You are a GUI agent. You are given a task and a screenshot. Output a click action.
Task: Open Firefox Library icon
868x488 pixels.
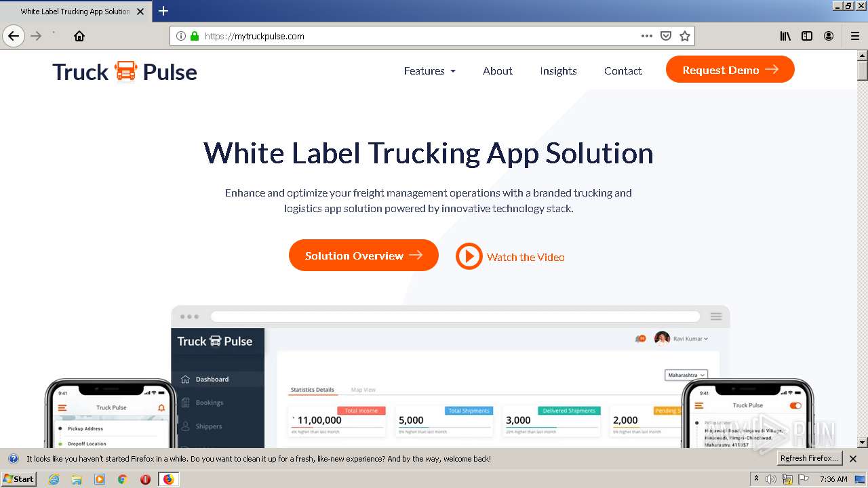coord(785,36)
